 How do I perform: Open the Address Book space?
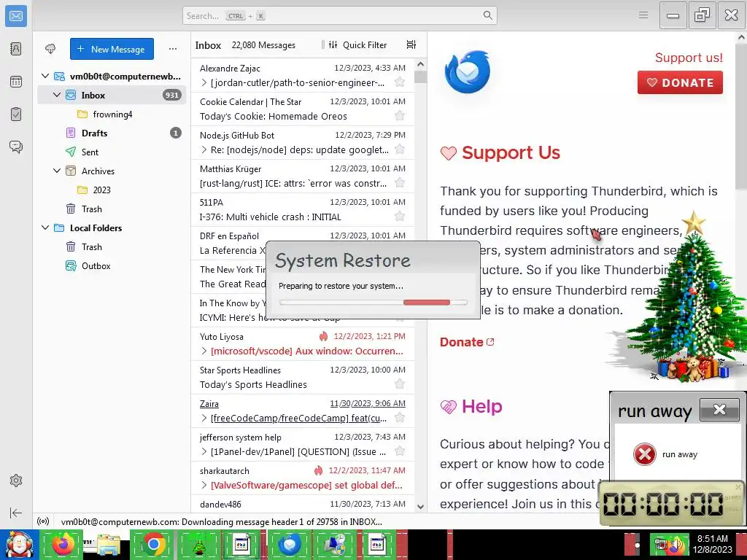click(x=16, y=49)
